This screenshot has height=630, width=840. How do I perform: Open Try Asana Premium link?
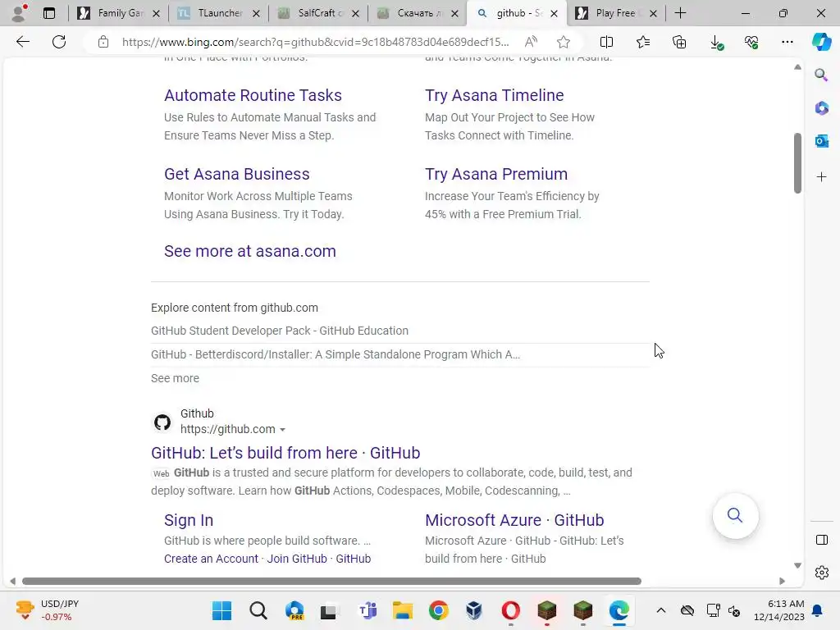click(x=496, y=174)
